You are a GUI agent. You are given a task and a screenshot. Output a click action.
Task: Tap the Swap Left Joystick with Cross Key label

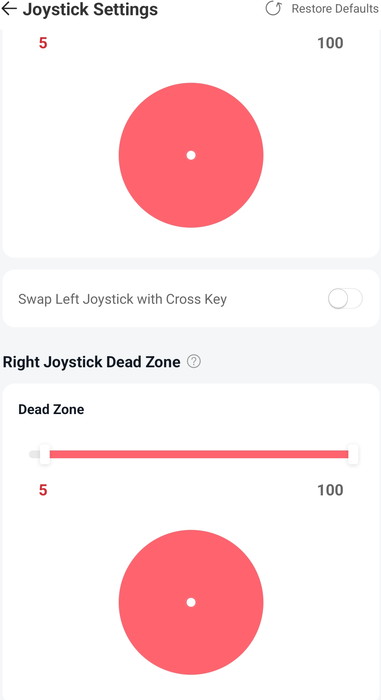[122, 299]
